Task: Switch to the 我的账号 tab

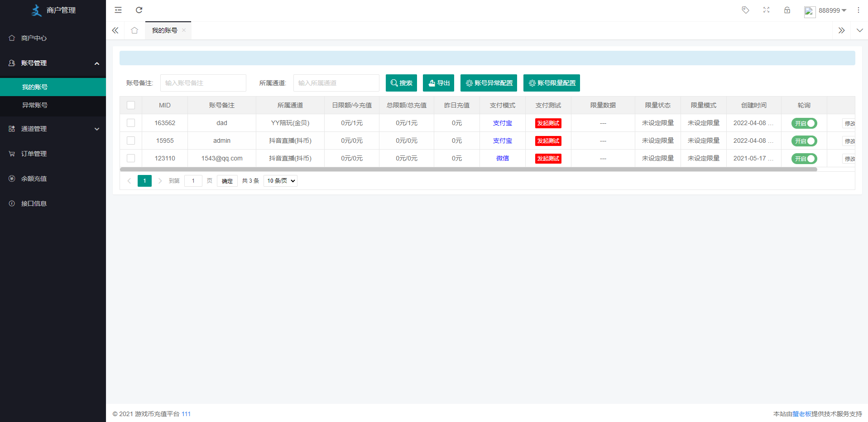Action: coord(164,30)
